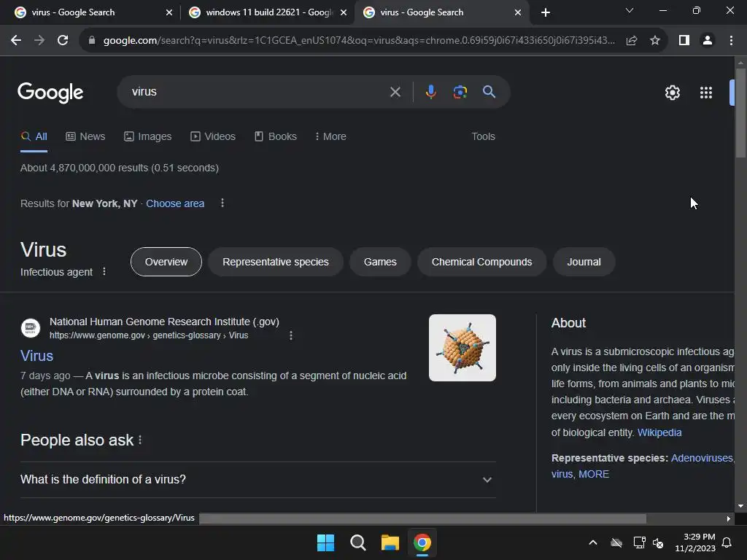Select the Games chip
The height and width of the screenshot is (560, 747).
point(380,262)
